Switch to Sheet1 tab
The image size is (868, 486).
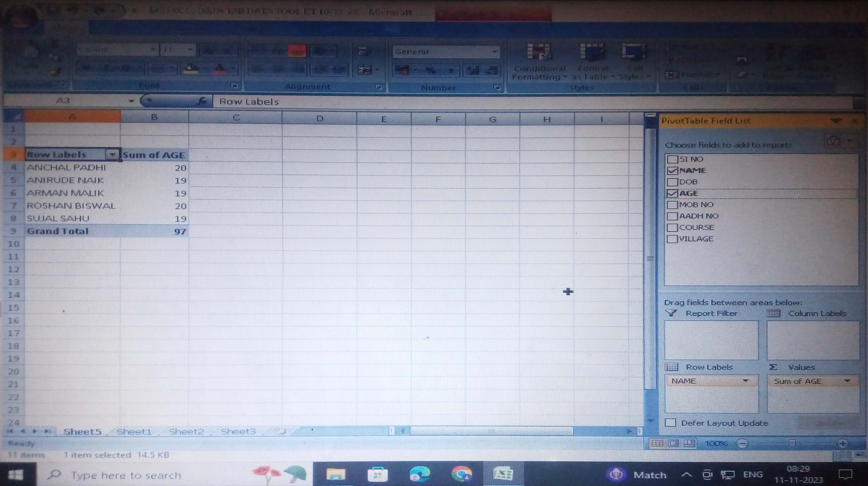coord(134,432)
